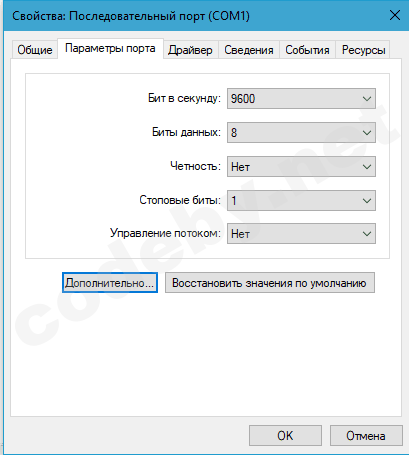Viewport: 409px width, 455px height.
Task: Close the COM1 properties dialog
Action: (395, 15)
